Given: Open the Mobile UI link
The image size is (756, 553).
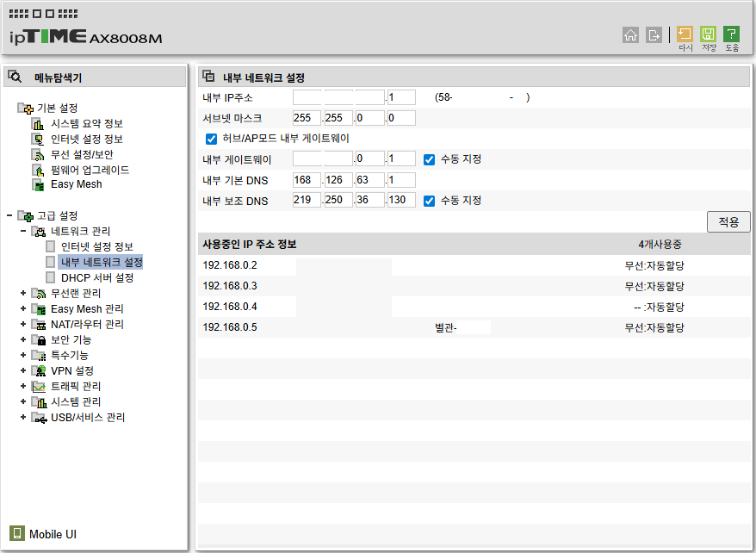Looking at the screenshot, I should (53, 534).
